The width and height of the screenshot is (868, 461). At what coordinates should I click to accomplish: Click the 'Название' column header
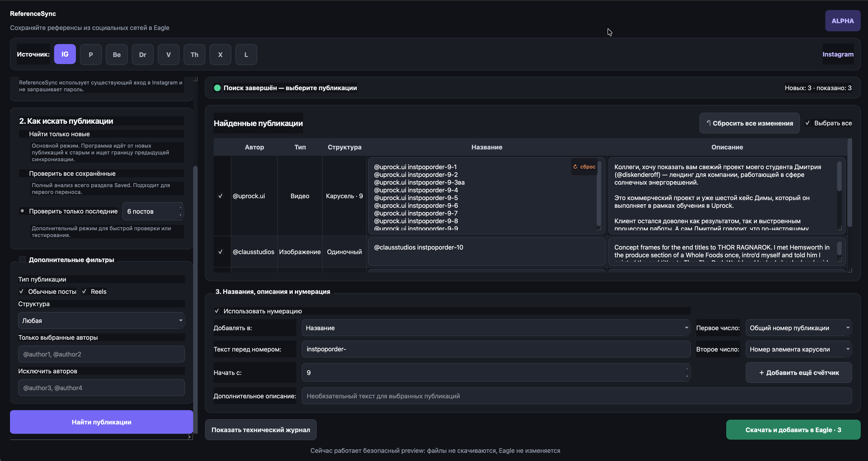(486, 147)
